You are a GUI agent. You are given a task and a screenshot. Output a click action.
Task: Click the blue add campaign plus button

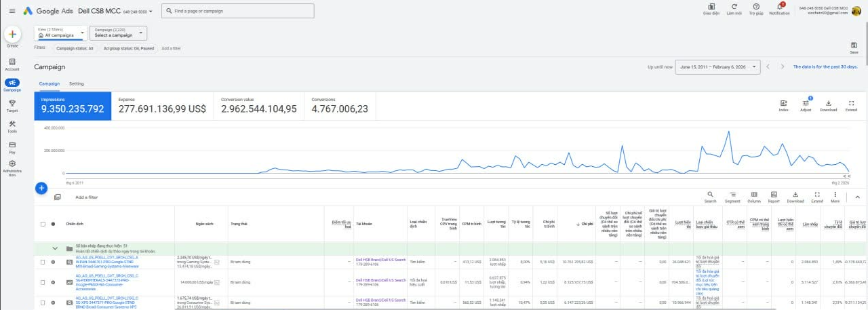[41, 188]
